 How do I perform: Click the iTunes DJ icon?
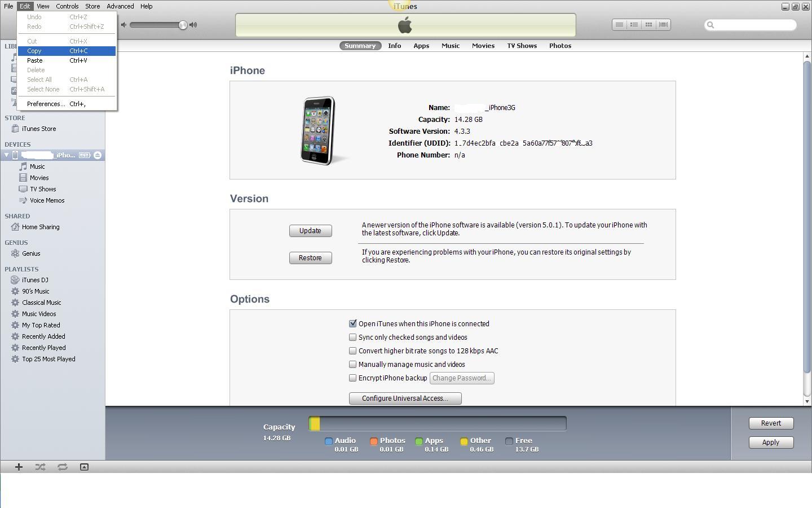point(15,280)
